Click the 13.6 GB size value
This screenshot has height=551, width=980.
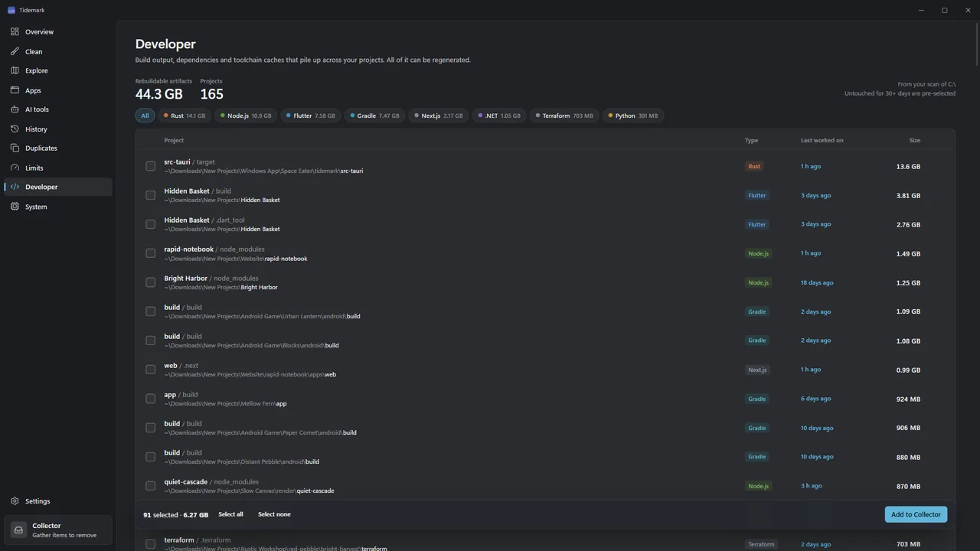908,166
